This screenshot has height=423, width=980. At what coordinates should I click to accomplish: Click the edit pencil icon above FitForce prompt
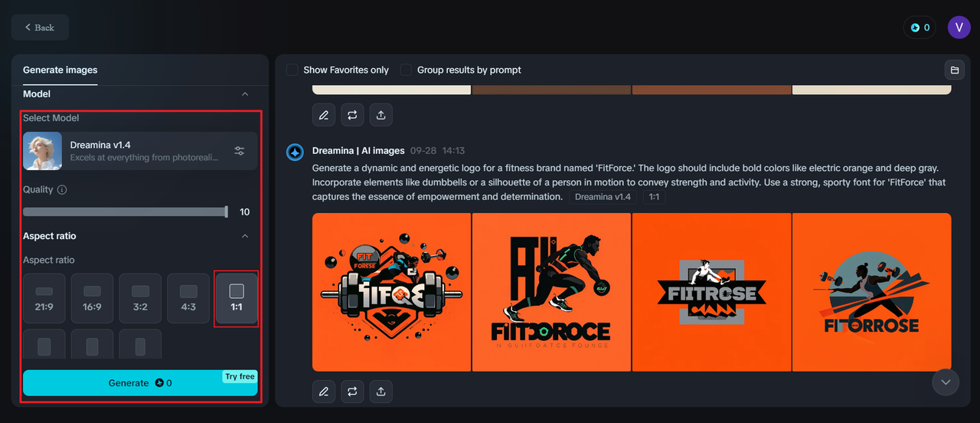pos(324,115)
